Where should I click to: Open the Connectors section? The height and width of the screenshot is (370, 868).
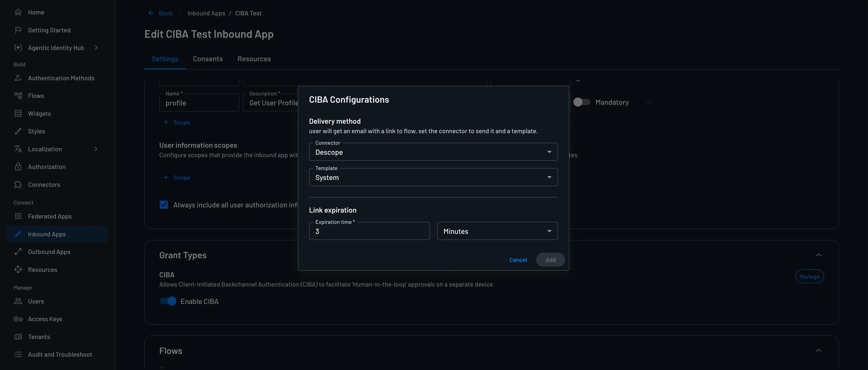44,185
